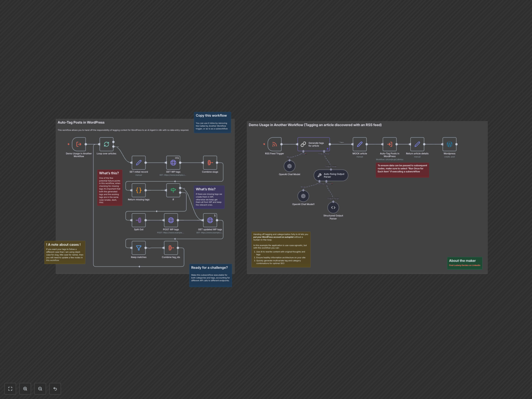This screenshot has height=399, width=532.
Task: Open Find Ludwig Gerdes on LinkedIn link
Action: (464, 265)
